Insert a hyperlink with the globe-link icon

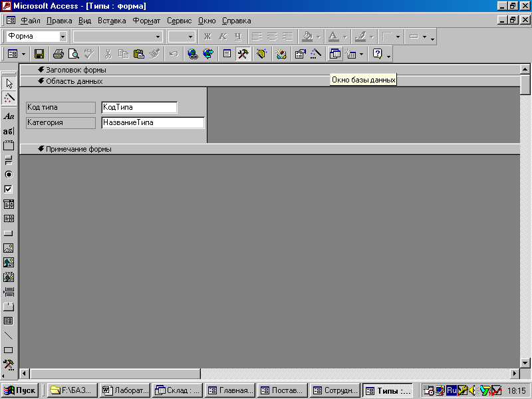193,54
